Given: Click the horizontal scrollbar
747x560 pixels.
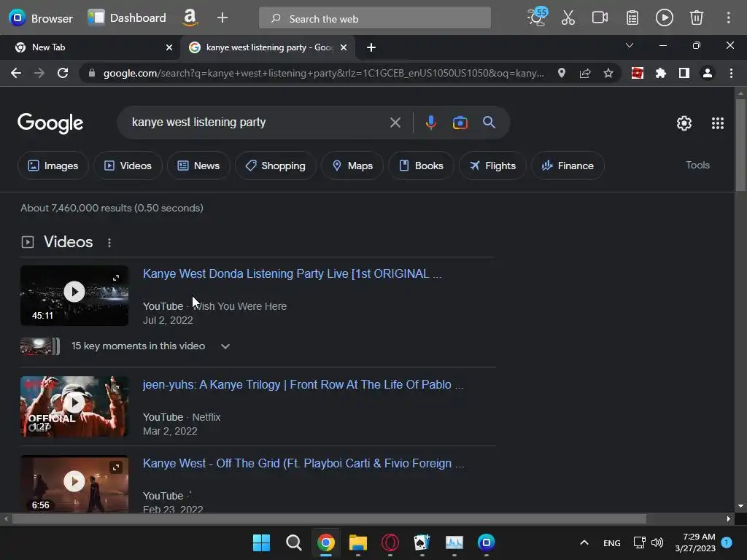Looking at the screenshot, I should (329, 519).
